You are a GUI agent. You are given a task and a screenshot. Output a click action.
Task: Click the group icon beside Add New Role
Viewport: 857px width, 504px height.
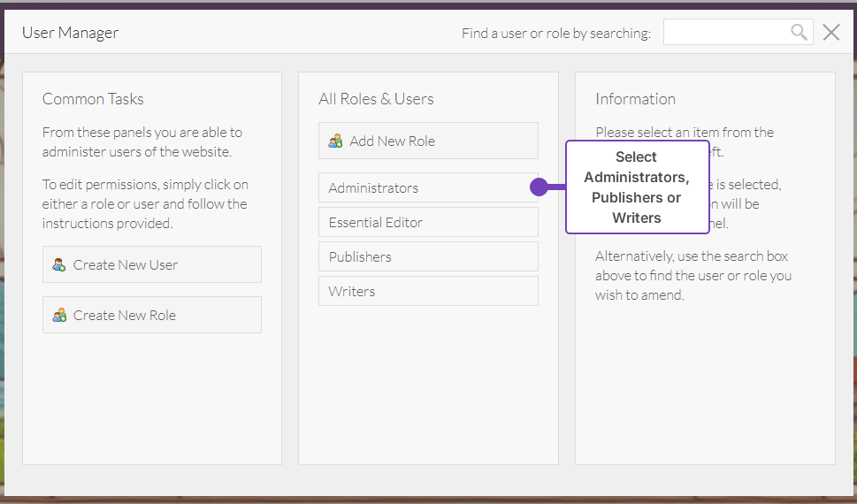(x=335, y=141)
